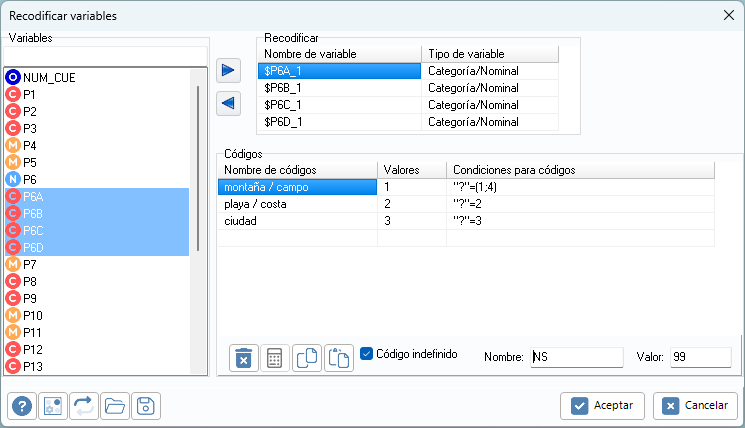745x428 pixels.
Task: Click the paste codes clipboard icon
Action: (x=339, y=358)
